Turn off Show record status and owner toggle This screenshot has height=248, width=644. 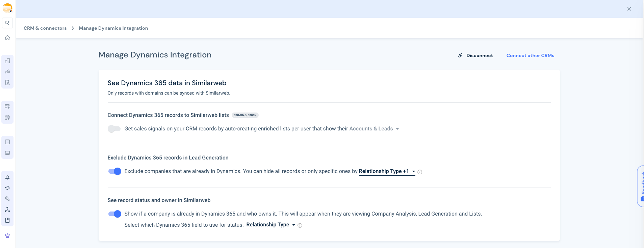[114, 214]
